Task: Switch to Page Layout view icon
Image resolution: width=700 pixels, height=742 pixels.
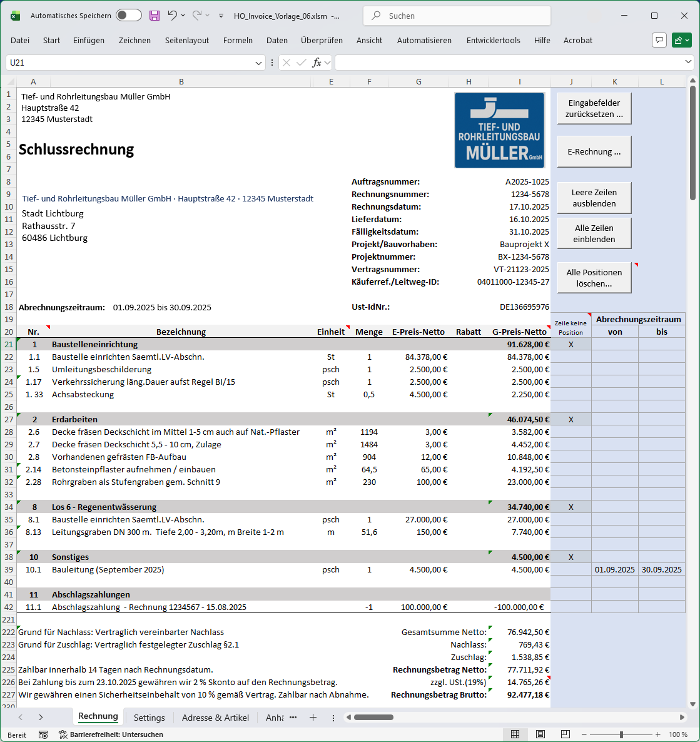Action: coord(540,734)
